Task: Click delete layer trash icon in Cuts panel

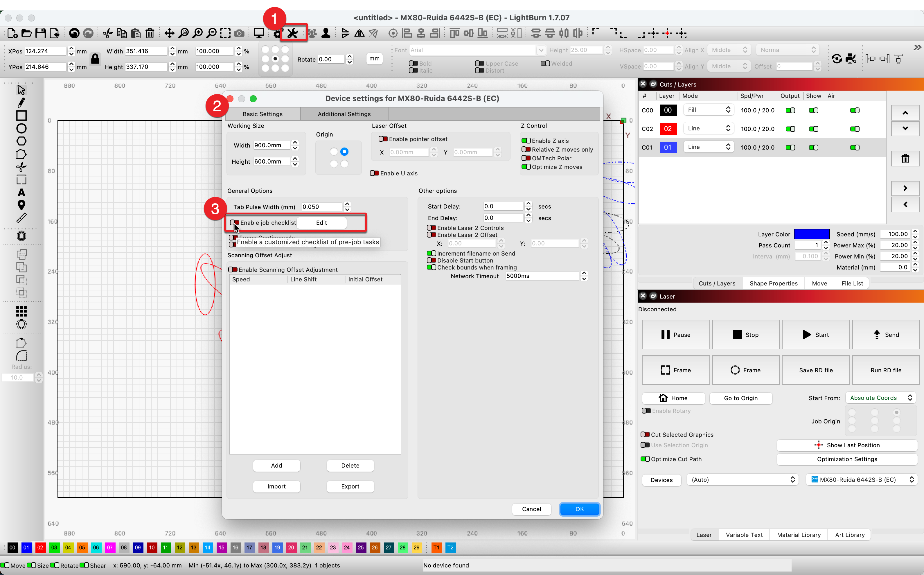Action: (x=905, y=159)
